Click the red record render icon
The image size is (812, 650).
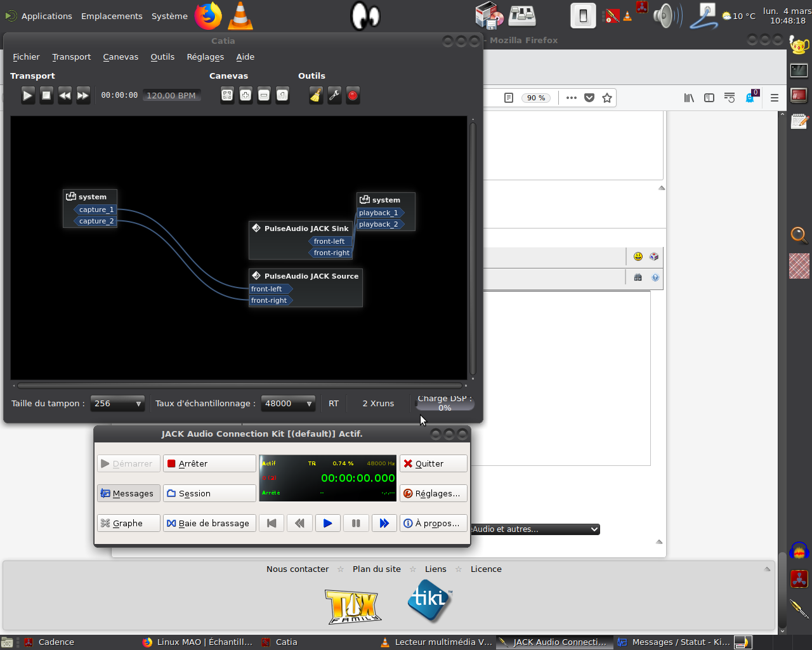[353, 96]
